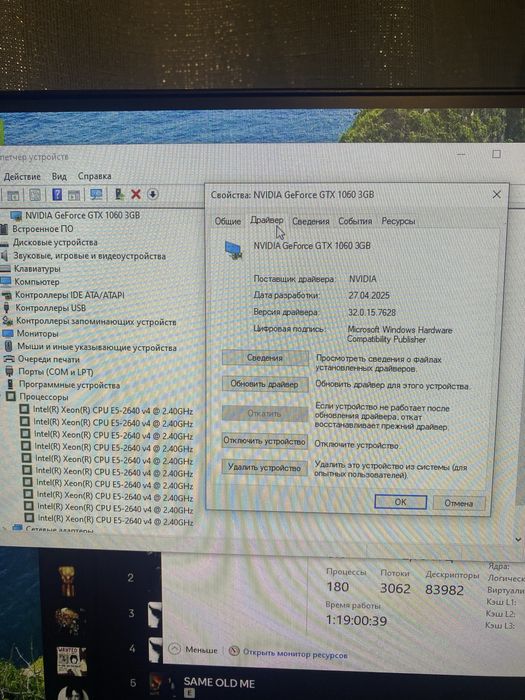Click the Properties sheet toolbar icon

pyautogui.click(x=35, y=195)
